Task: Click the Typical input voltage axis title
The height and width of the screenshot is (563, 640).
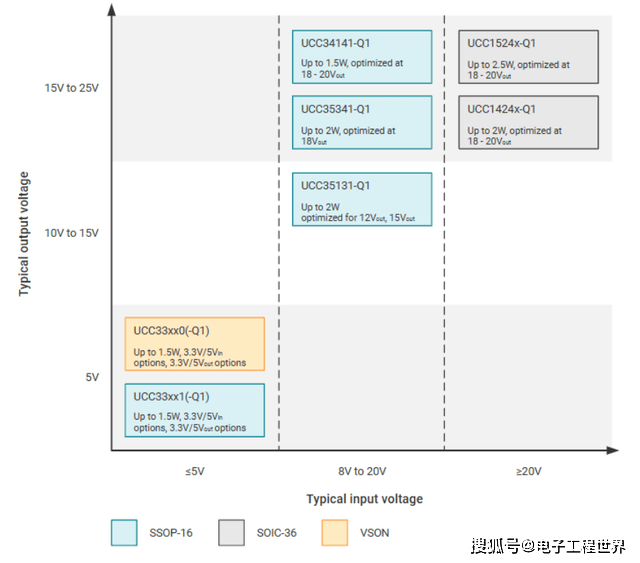Action: pos(364,499)
